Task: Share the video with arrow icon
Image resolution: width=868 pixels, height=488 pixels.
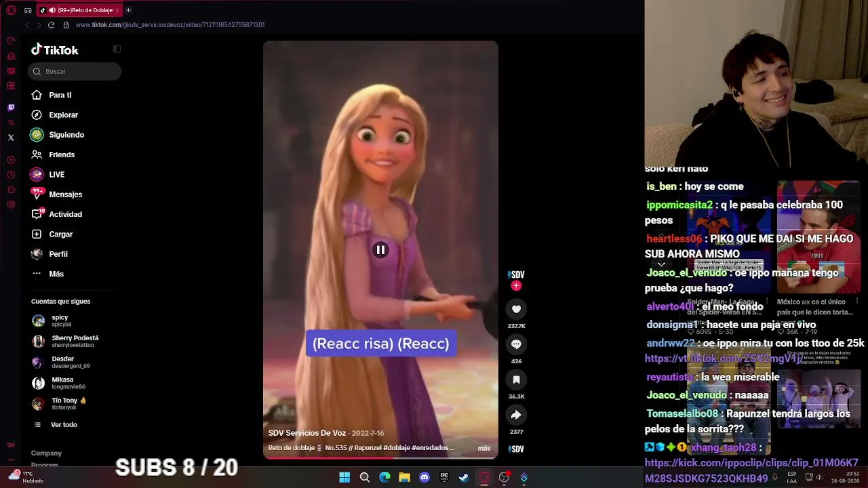Action: point(516,415)
